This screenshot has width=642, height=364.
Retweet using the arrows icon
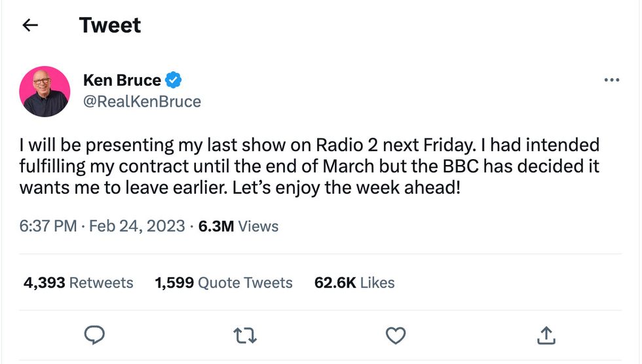pyautogui.click(x=246, y=336)
